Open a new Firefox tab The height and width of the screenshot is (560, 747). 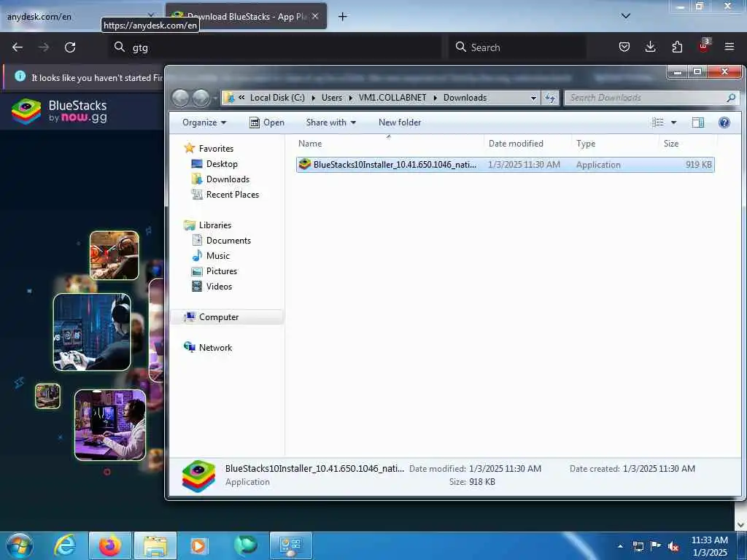tap(342, 17)
